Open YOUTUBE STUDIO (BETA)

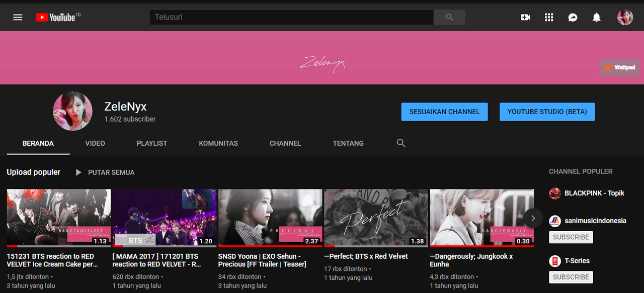(547, 112)
